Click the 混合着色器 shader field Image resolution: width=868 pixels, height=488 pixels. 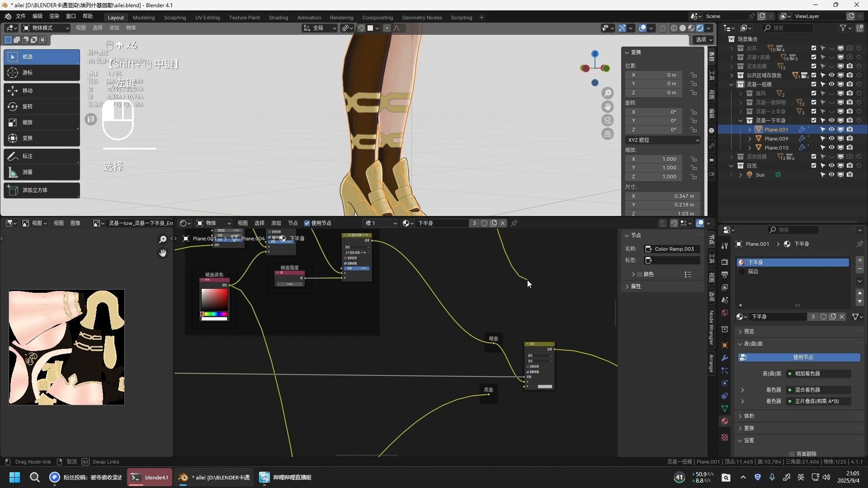coord(819,390)
